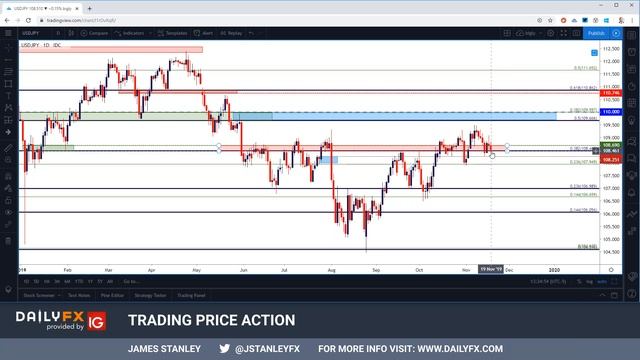Select the 1M range button
640x360 pixels.
pos(47,282)
